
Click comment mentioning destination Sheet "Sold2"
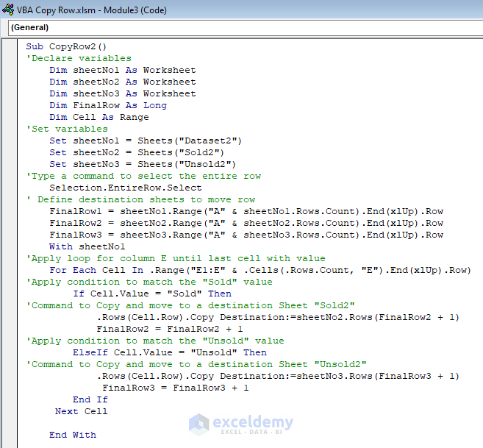pos(190,305)
